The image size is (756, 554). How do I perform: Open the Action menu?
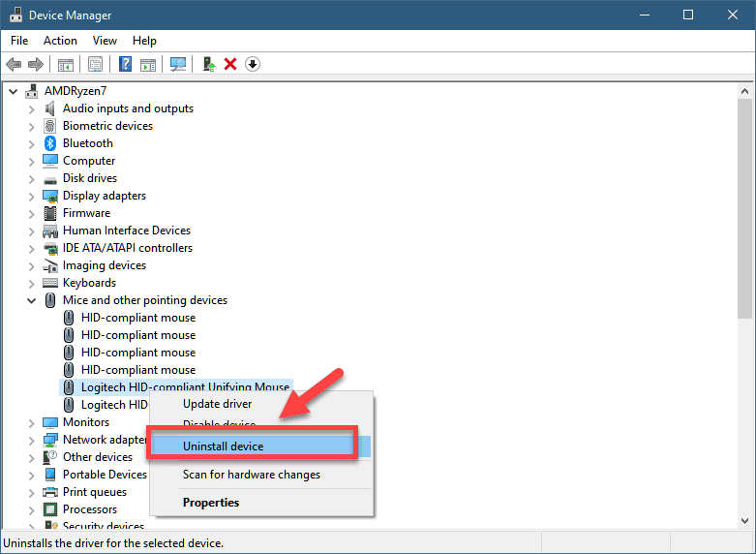pyautogui.click(x=60, y=41)
